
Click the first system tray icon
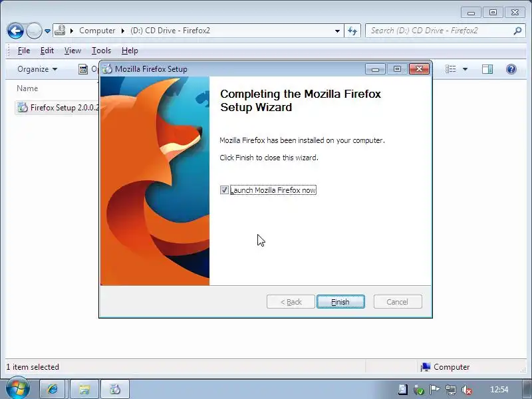click(403, 390)
